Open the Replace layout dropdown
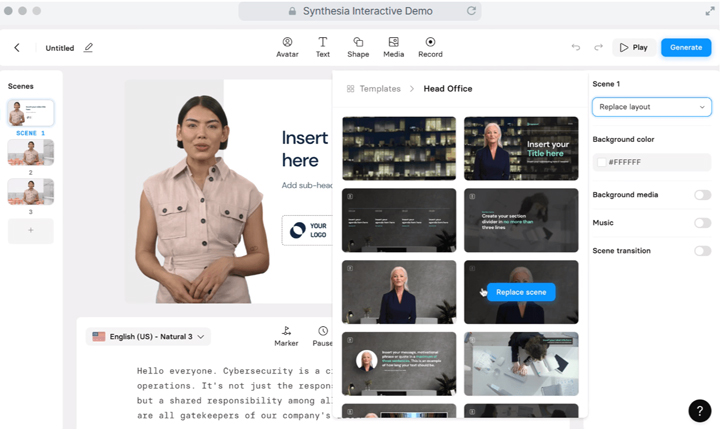Image resolution: width=720 pixels, height=430 pixels. [652, 107]
